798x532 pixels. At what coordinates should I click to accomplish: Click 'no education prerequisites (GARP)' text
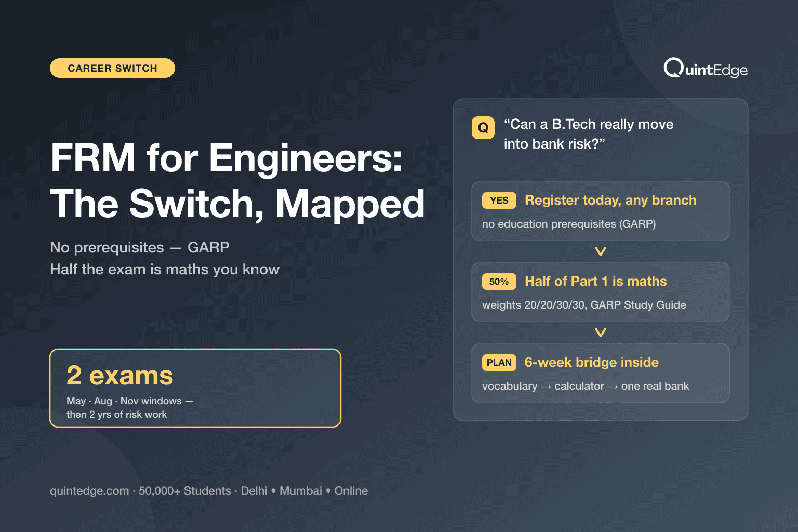click(569, 224)
